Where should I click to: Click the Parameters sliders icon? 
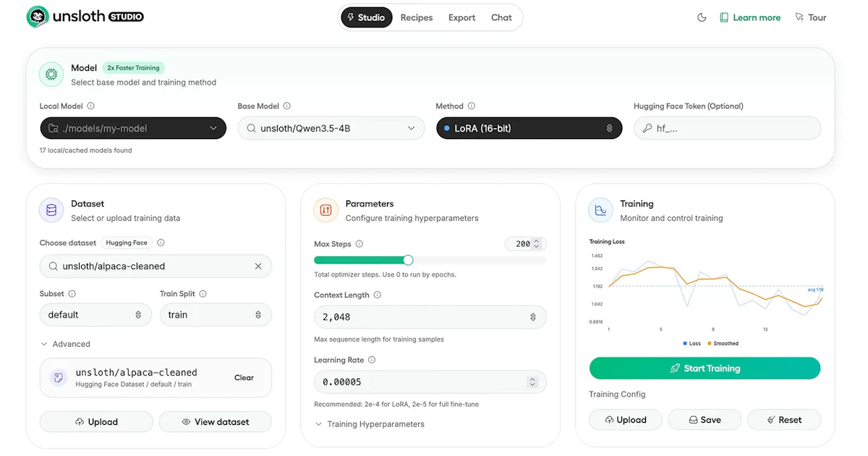325,210
